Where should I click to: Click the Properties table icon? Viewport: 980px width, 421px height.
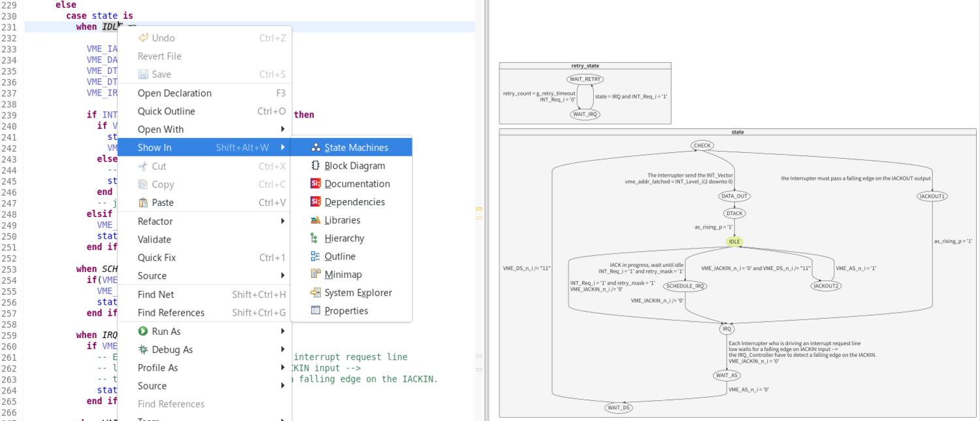point(316,311)
